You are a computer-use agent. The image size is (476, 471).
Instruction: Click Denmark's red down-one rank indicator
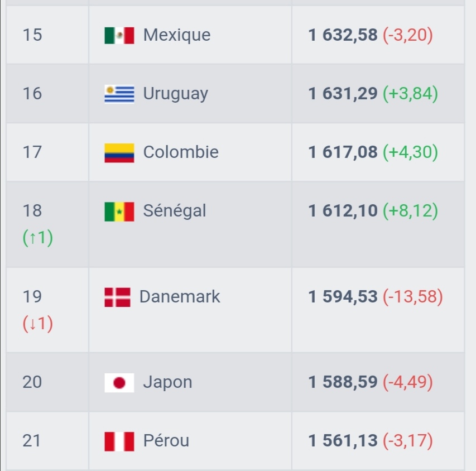[x=38, y=324]
